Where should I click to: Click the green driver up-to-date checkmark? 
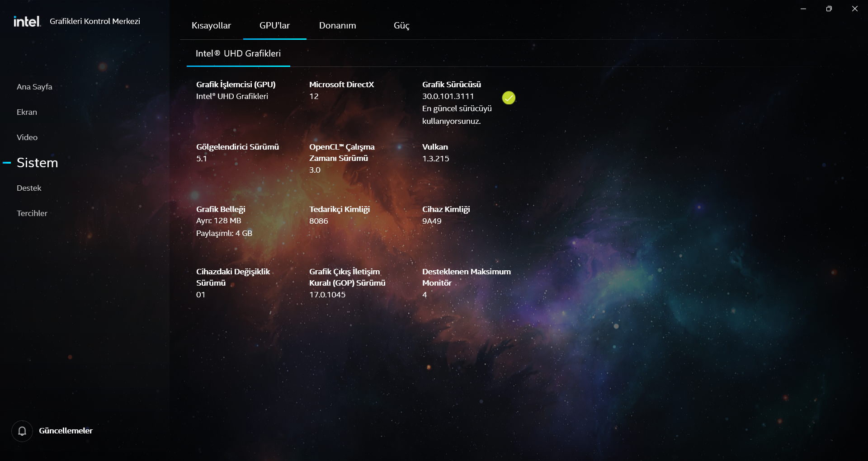click(509, 98)
